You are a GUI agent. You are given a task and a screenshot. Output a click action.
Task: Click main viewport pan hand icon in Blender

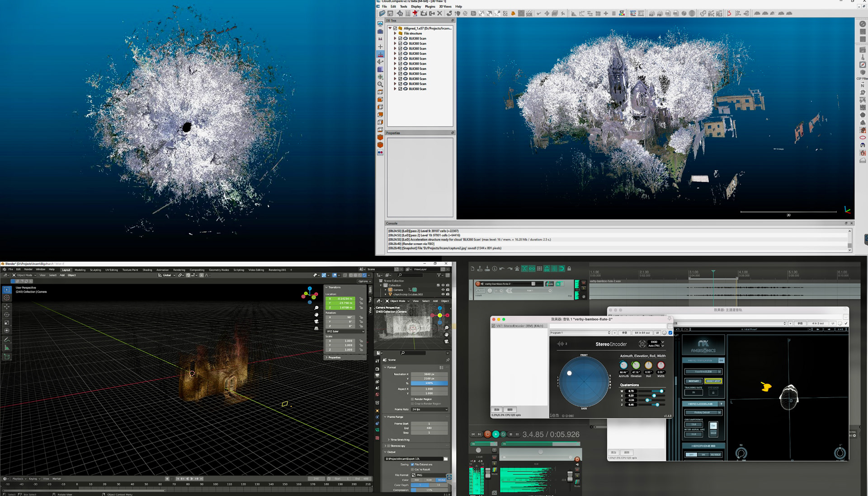pyautogui.click(x=316, y=314)
